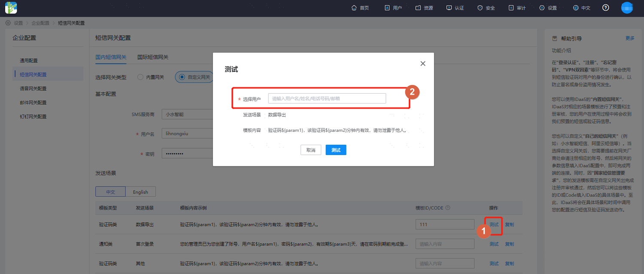The width and height of the screenshot is (644, 274).
Task: Click the breadcrumb settings gear icon
Action: [x=8, y=23]
